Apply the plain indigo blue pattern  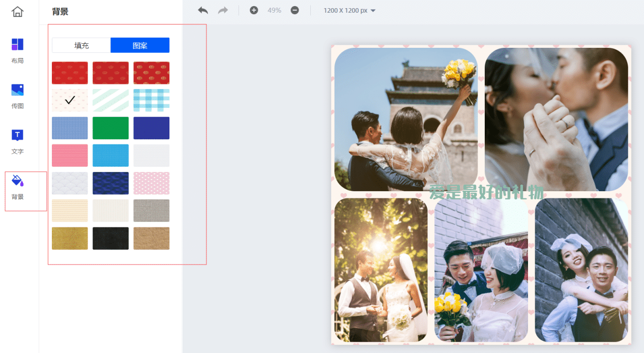[x=152, y=128]
